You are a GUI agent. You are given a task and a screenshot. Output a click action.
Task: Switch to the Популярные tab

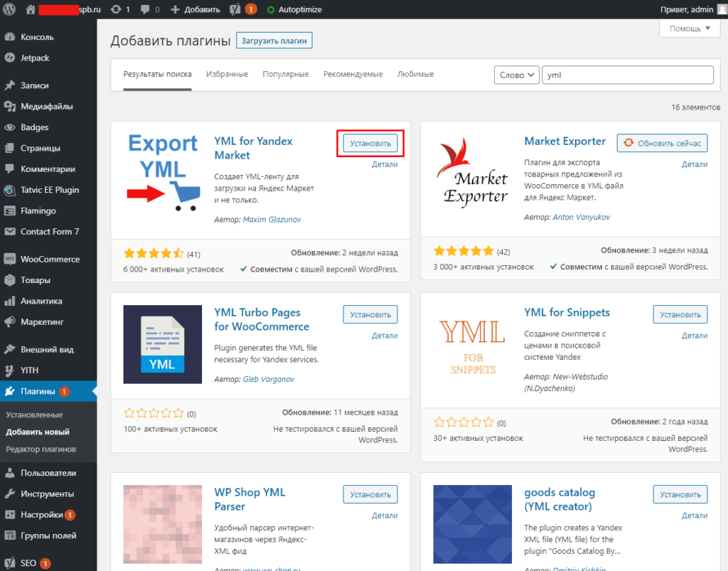click(x=286, y=74)
